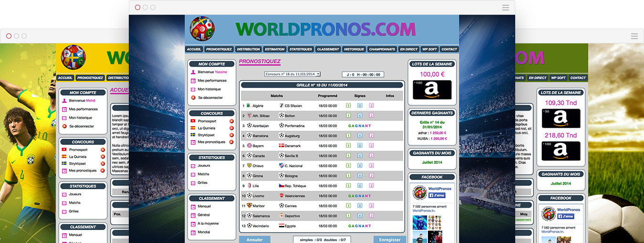Open PRONOSTIQUEZ tab in left background window
The image size is (644, 243).
pyautogui.click(x=90, y=78)
